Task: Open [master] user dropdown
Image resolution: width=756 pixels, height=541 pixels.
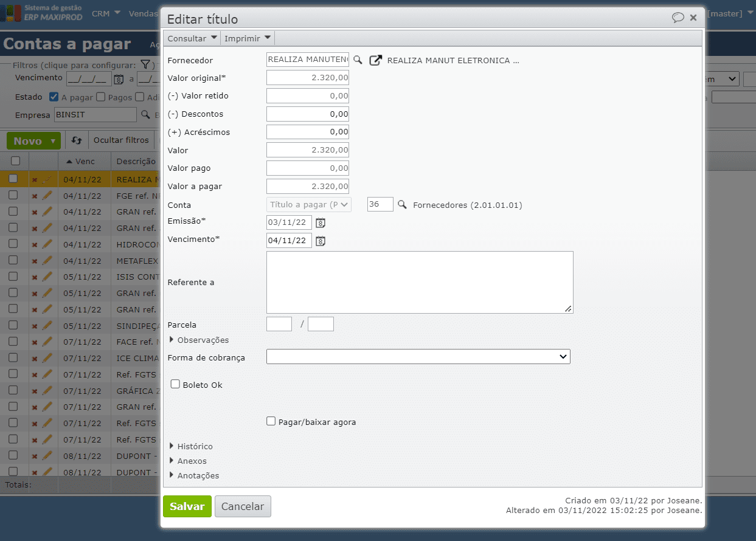Action: [729, 13]
